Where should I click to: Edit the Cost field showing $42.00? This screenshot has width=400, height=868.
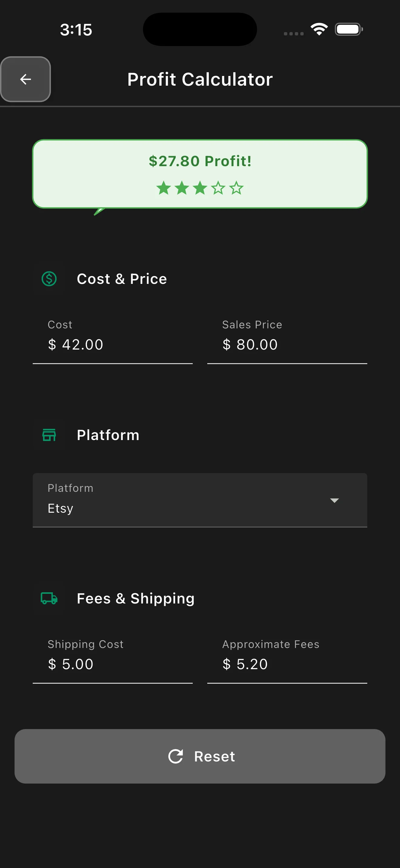[112, 344]
